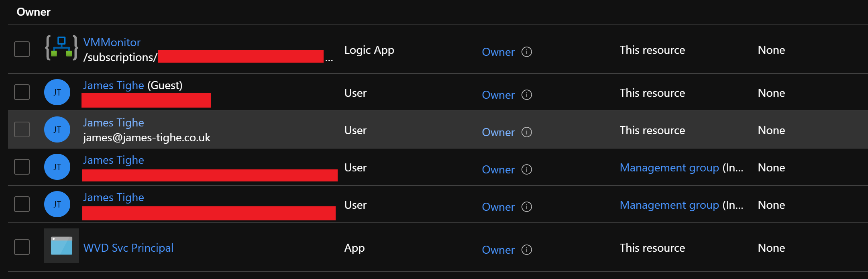Click the WVD Svc Principal app icon
This screenshot has width=868, height=279.
[61, 246]
